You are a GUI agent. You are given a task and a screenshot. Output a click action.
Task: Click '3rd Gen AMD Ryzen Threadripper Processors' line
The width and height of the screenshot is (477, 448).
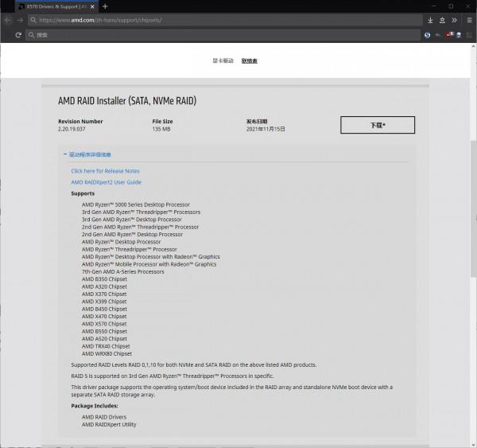click(142, 212)
